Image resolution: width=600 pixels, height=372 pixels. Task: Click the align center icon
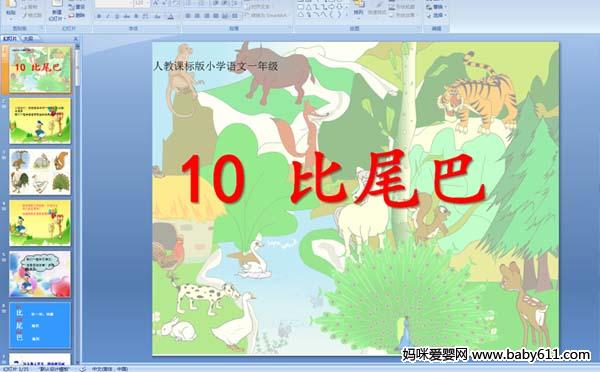coord(197,16)
